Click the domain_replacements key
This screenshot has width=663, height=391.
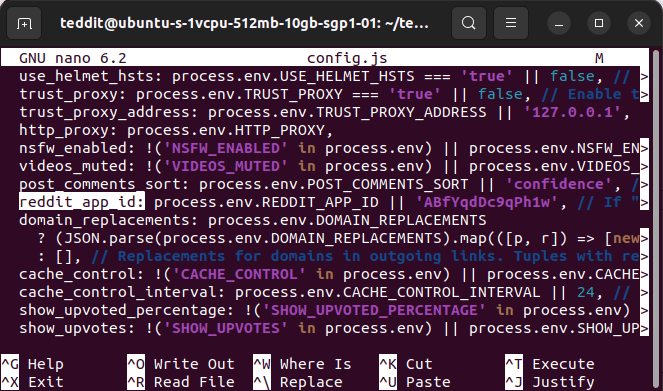(x=108, y=220)
